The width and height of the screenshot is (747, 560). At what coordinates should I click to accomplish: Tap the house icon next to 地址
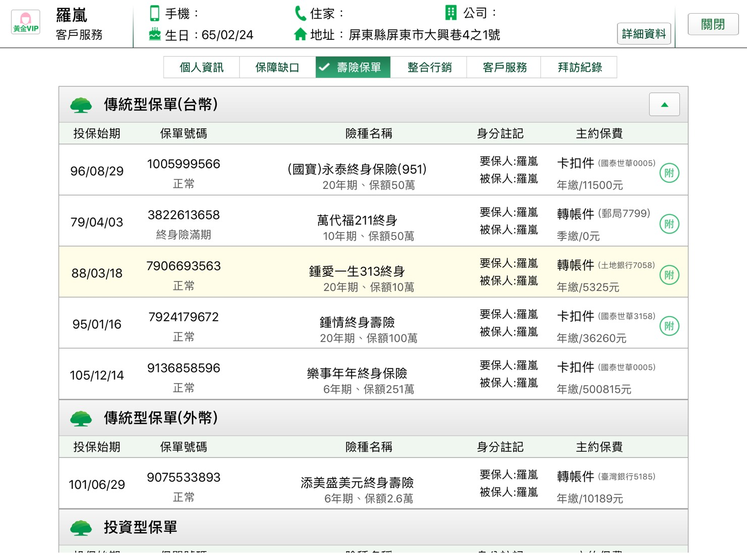point(300,34)
